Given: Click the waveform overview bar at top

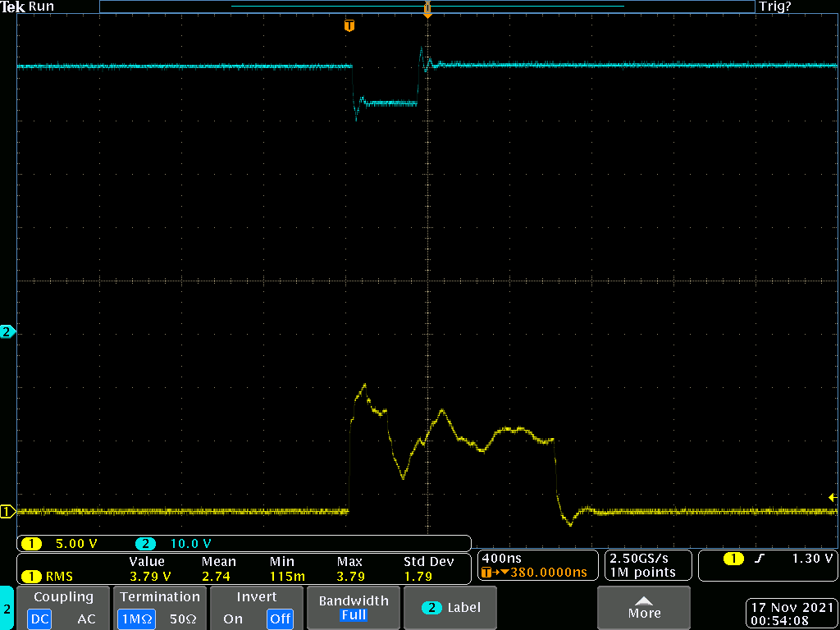Looking at the screenshot, I should pos(427,7).
